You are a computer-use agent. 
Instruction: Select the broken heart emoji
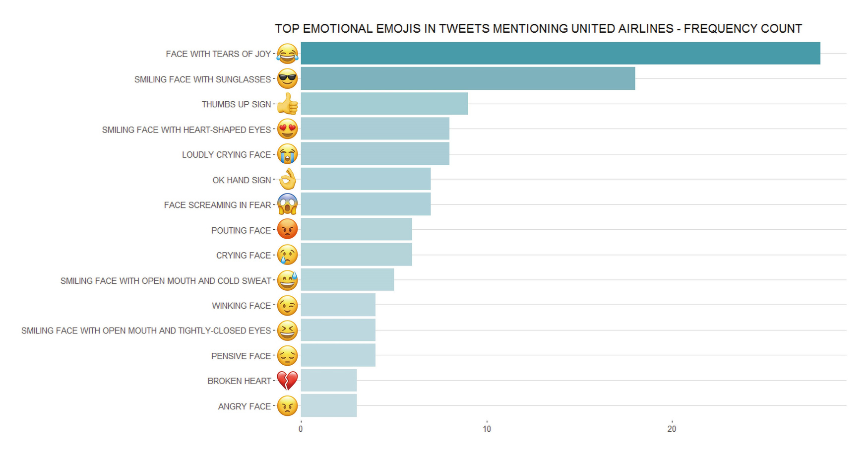[287, 381]
